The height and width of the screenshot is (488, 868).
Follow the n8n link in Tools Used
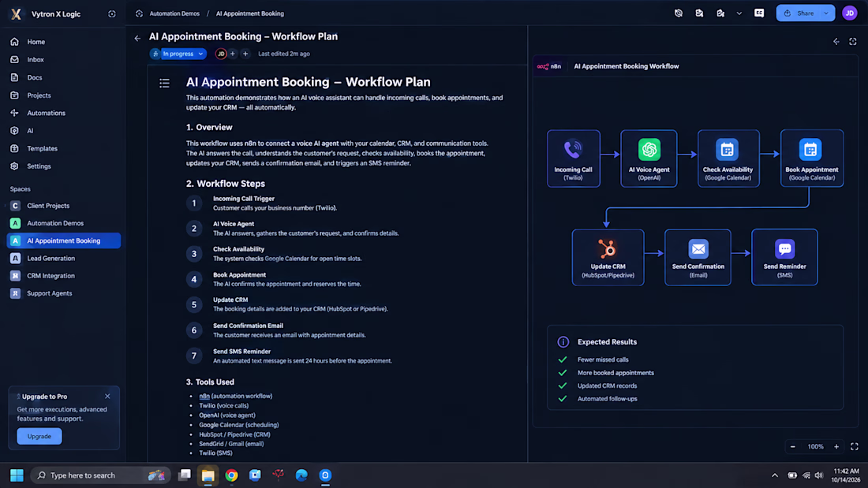204,396
